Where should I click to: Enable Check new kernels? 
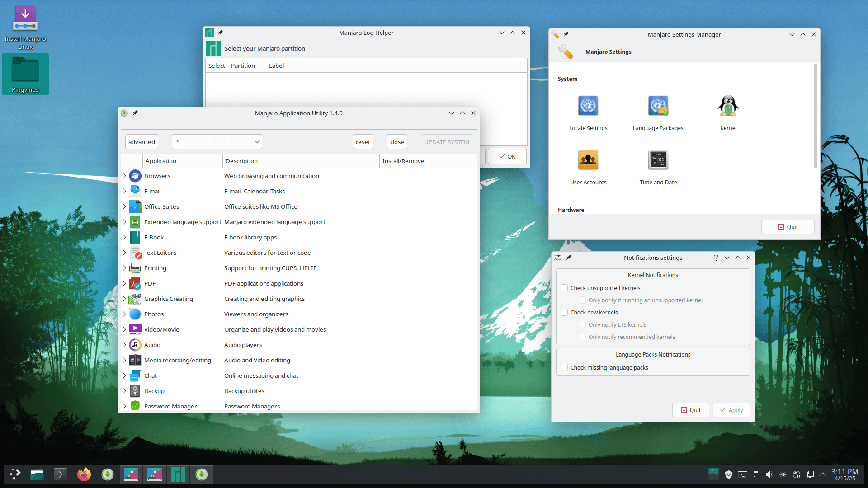tap(564, 312)
